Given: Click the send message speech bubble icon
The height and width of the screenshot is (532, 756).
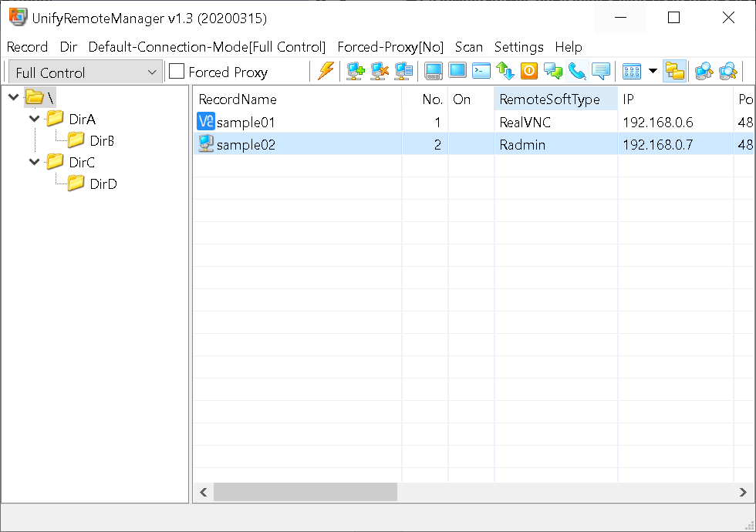Looking at the screenshot, I should click(601, 71).
